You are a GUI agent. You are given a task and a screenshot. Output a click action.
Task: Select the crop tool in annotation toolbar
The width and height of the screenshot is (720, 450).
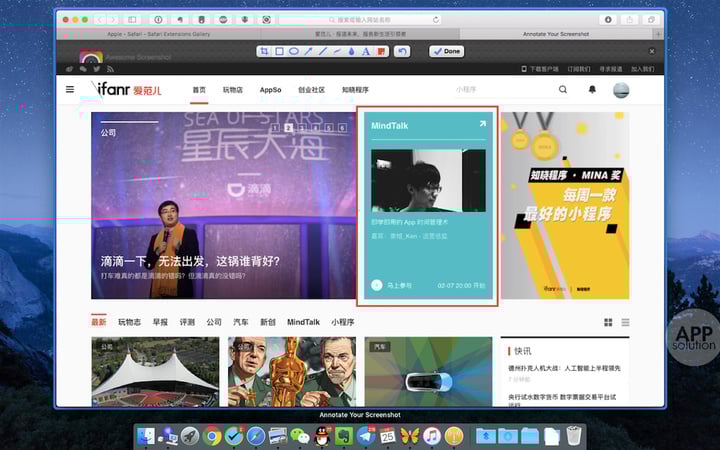[264, 51]
